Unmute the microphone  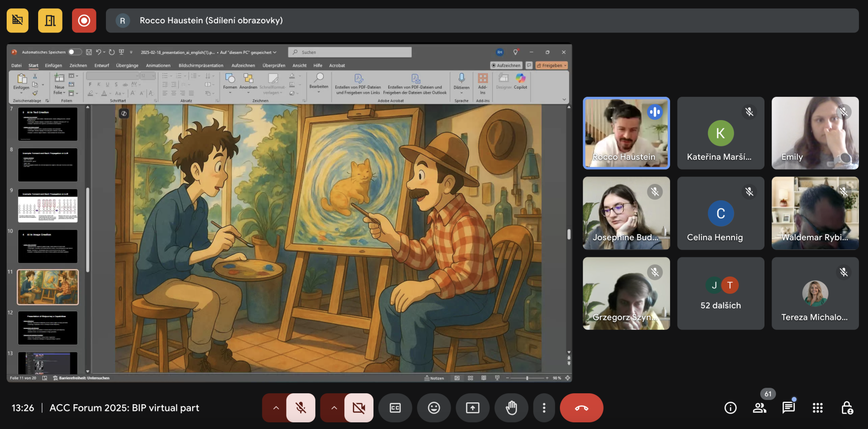(300, 408)
